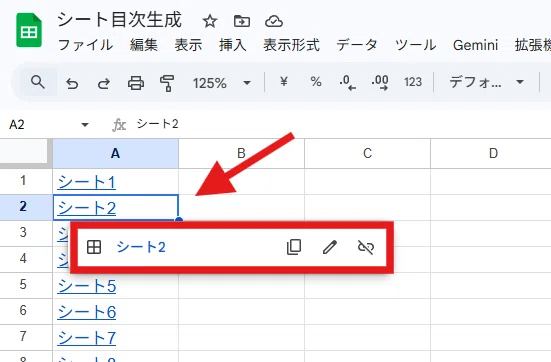Image resolution: width=551 pixels, height=362 pixels.
Task: Star the document シート目次生成
Action: (x=210, y=21)
